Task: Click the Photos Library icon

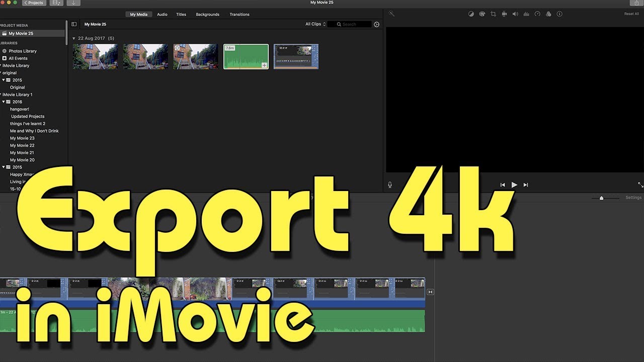Action: tap(5, 51)
